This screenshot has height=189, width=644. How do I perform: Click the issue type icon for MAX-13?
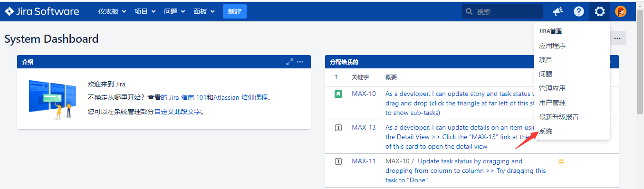[338, 128]
